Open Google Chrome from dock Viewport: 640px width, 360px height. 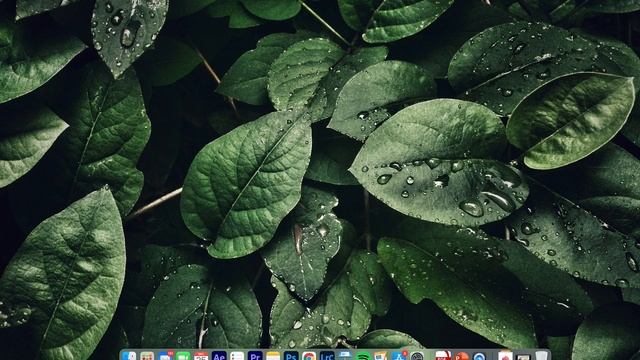(x=309, y=356)
